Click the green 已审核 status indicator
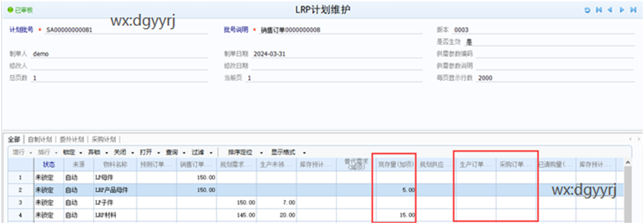This screenshot has height=224, width=644. pyautogui.click(x=20, y=10)
